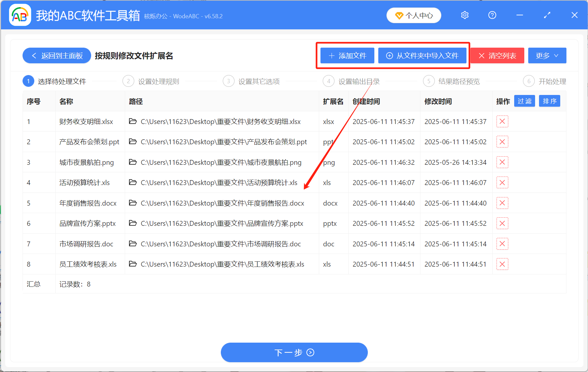Open folder icon for 市场调研报告.doc path
Image resolution: width=588 pixels, height=372 pixels.
pyautogui.click(x=133, y=244)
